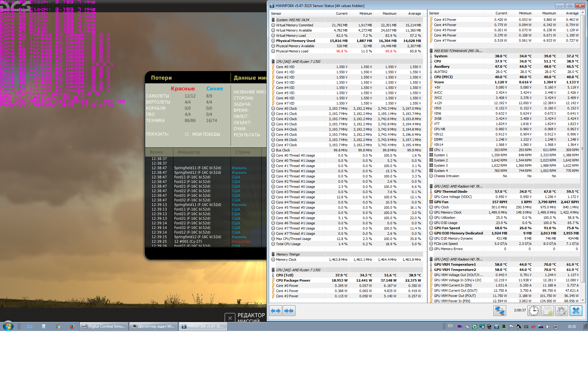Select the GPU D3D Memory Dedicated row

pos(504,233)
